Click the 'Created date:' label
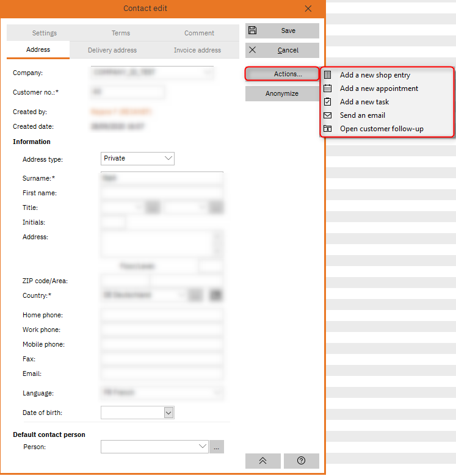 pos(33,126)
